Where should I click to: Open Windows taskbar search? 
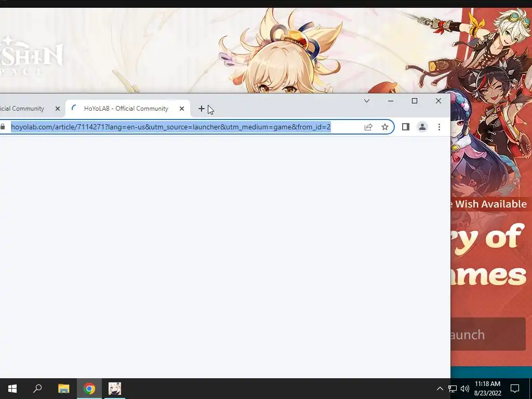click(x=37, y=389)
